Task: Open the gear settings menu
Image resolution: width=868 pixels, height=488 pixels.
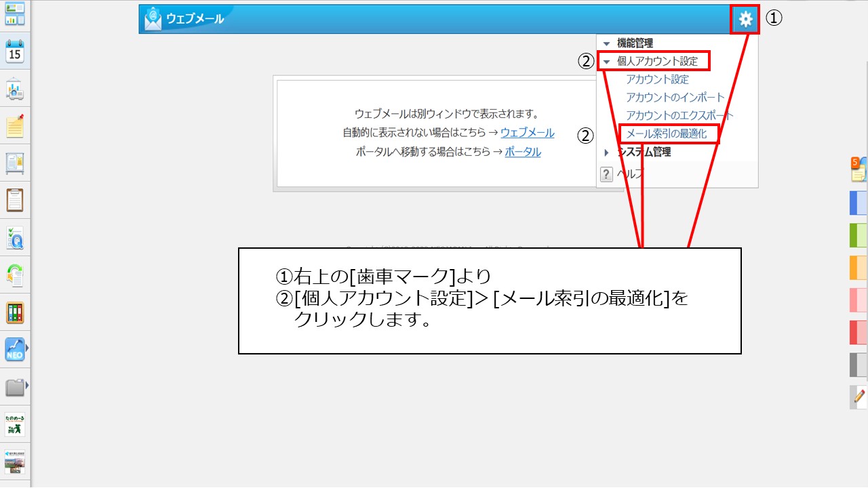Action: (746, 19)
